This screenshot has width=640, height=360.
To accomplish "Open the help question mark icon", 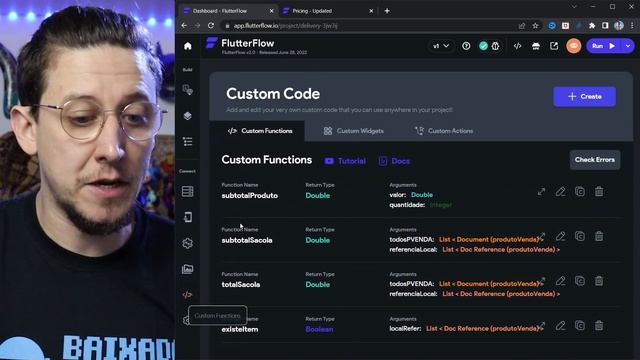I will [x=466, y=46].
